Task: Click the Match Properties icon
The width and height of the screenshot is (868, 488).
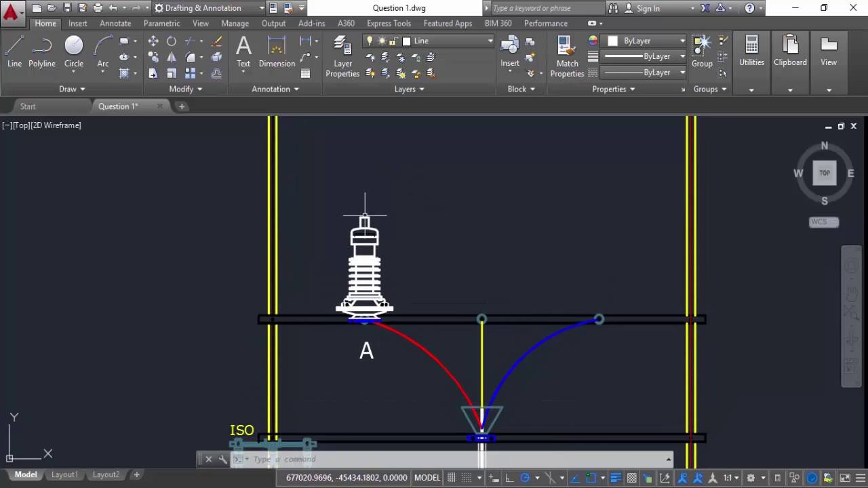Action: [x=567, y=57]
